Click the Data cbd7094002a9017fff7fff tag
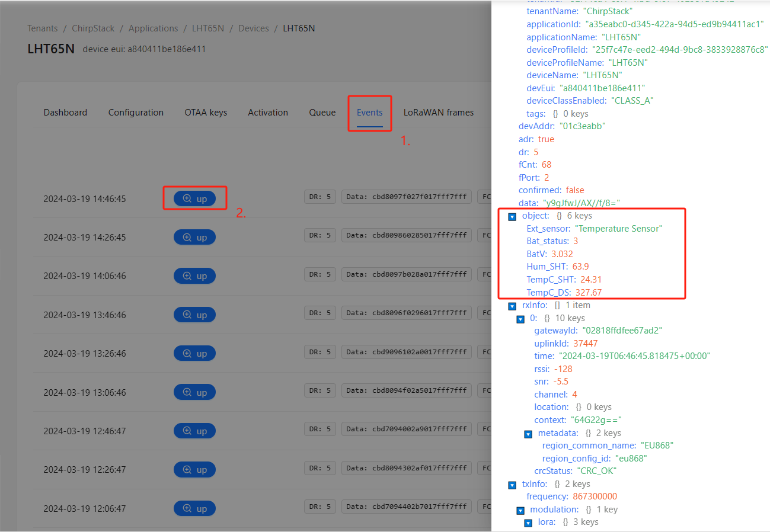The height and width of the screenshot is (532, 770). (x=407, y=430)
